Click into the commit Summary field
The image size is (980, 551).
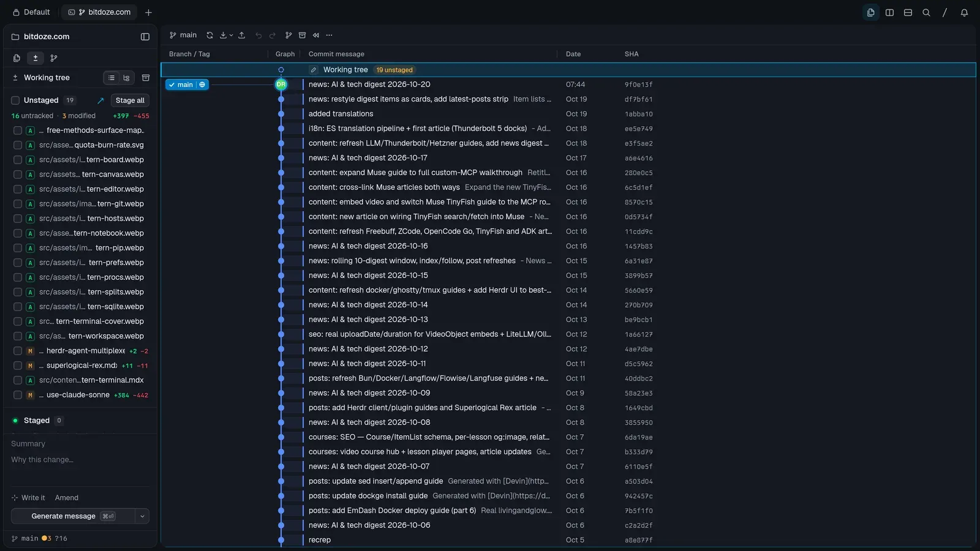click(80, 444)
